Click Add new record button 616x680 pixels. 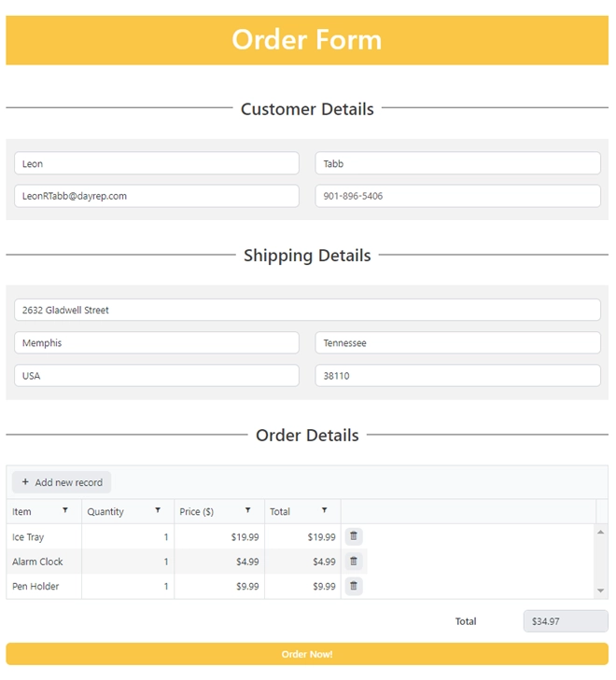[x=62, y=482]
